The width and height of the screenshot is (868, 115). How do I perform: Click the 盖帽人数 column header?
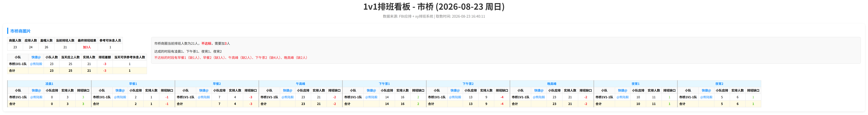click(x=47, y=41)
